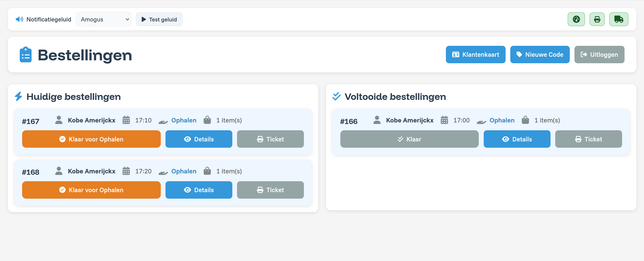
Task: Click the bag icon on order #168
Action: tap(207, 171)
